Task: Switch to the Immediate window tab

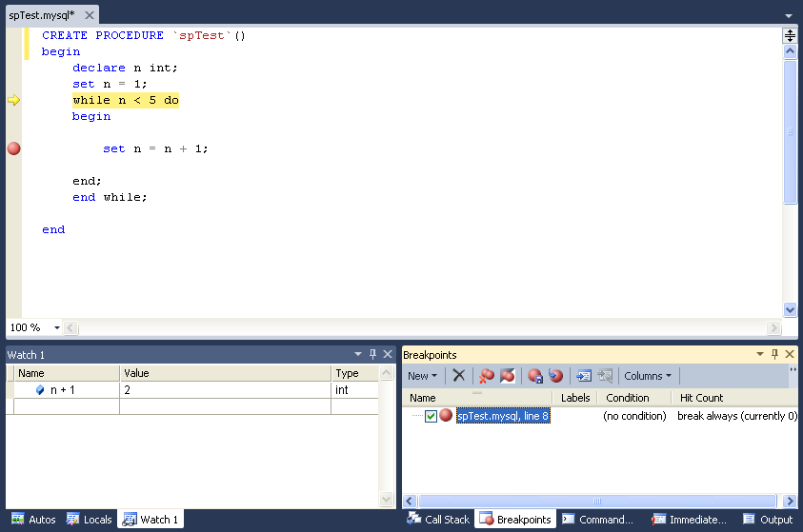Action: click(x=689, y=520)
